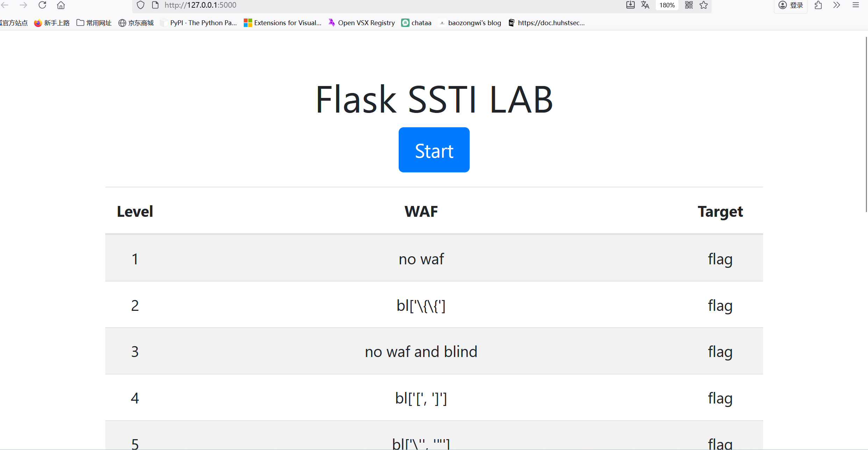Open the hamburger application menu
The width and height of the screenshot is (868, 450).
[856, 5]
